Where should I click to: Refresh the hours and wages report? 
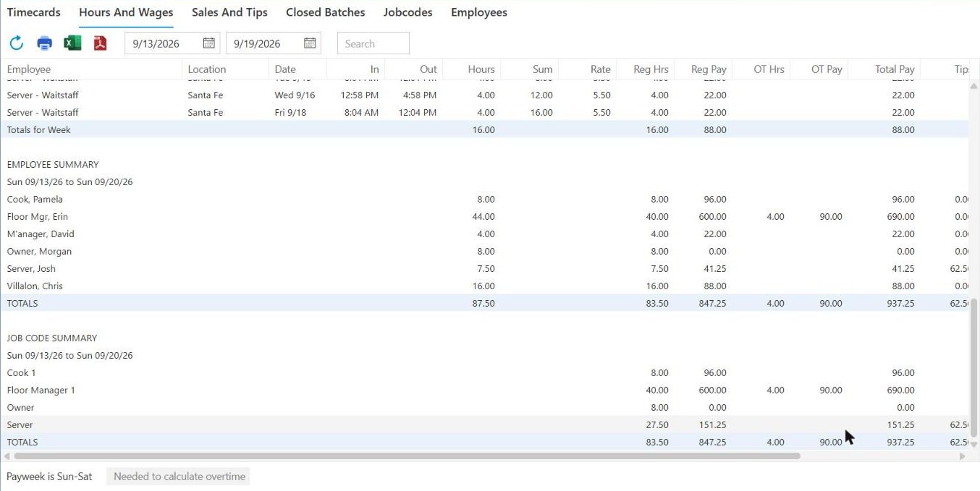17,43
